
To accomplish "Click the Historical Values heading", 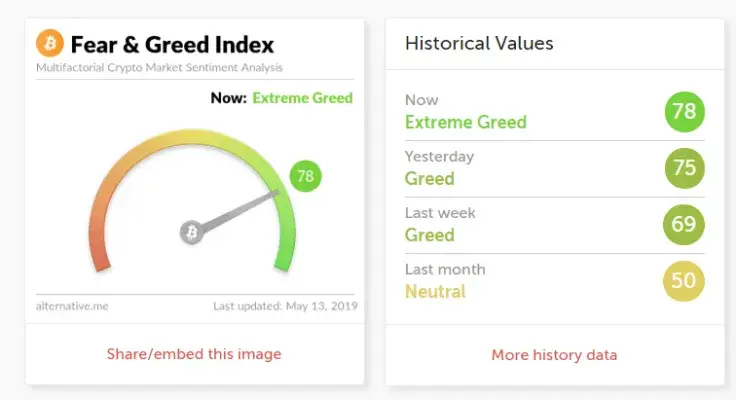I will click(x=479, y=44).
